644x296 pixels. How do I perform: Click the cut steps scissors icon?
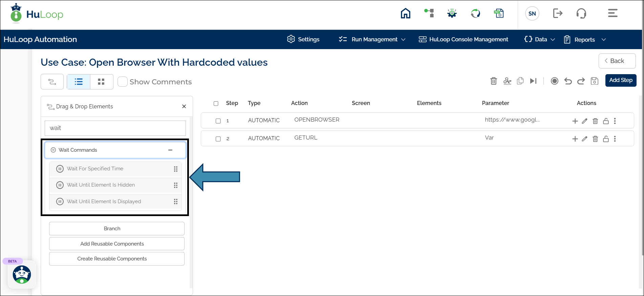[x=507, y=81]
